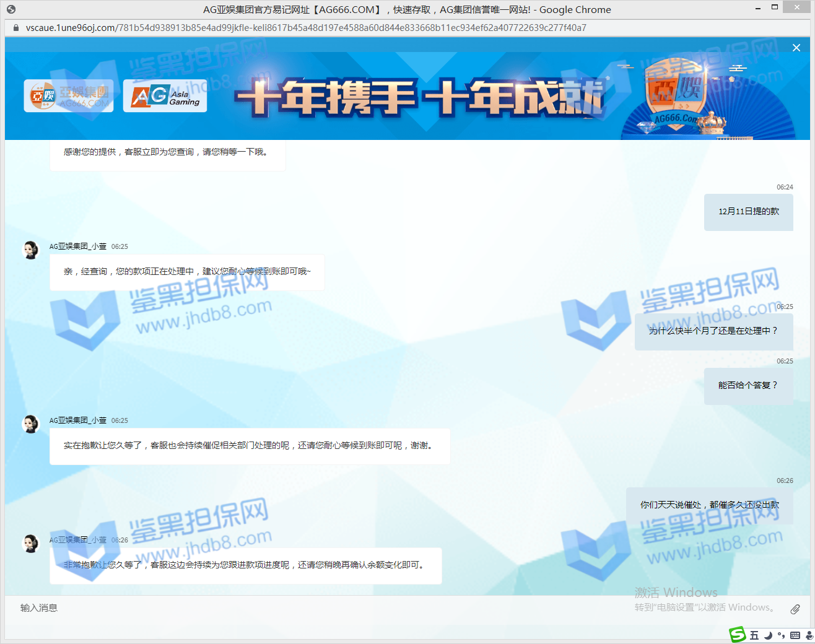Viewport: 815px width, 644px height.
Task: Click the sent message "12月11日提的款"
Action: (748, 212)
